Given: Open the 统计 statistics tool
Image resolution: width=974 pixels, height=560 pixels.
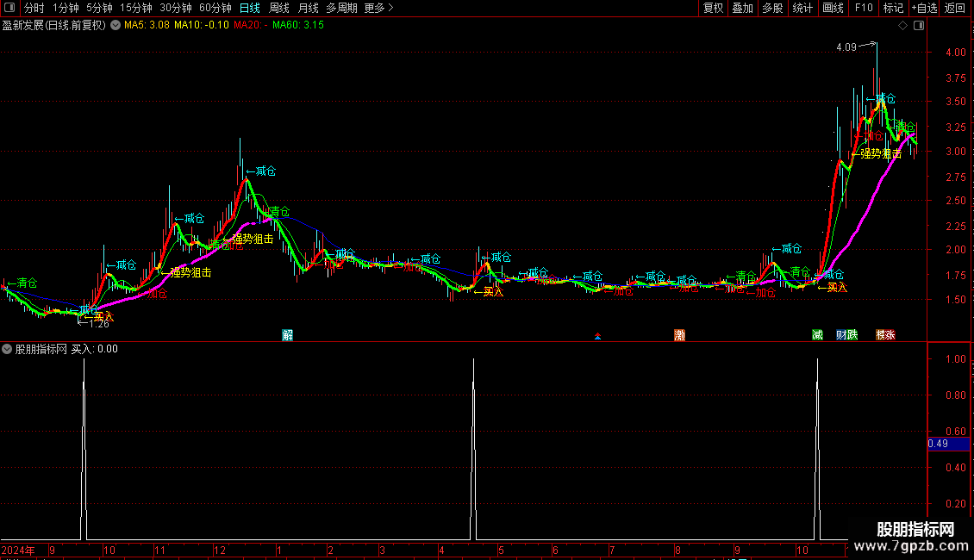Looking at the screenshot, I should coord(802,8).
